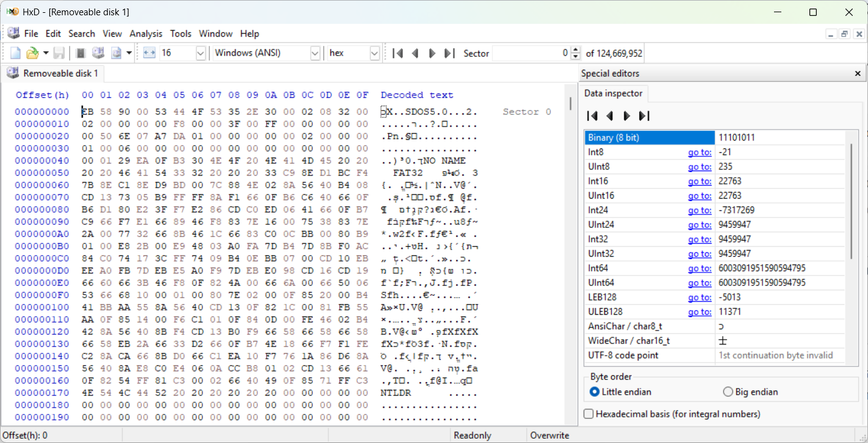
Task: Jump to the first sector in toolbar
Action: tap(398, 53)
